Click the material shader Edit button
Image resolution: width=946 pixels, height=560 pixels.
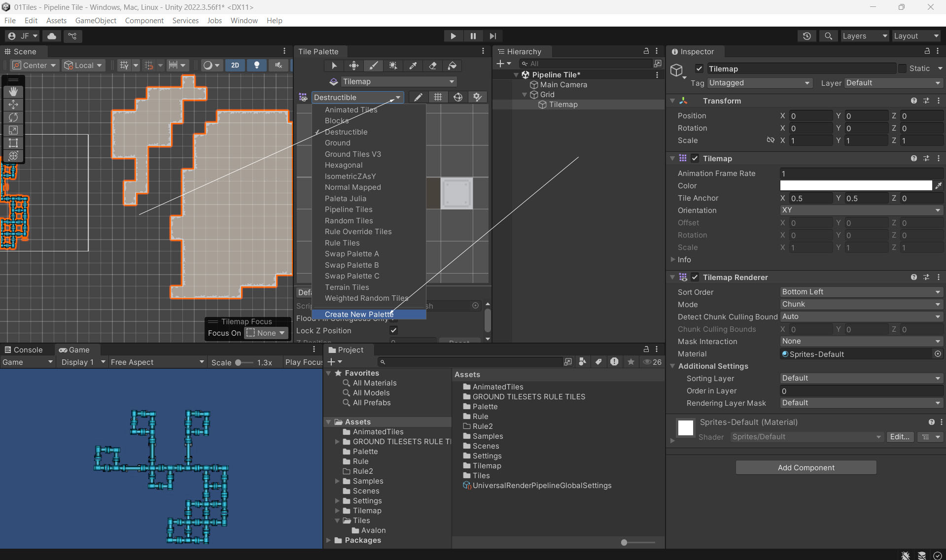899,437
